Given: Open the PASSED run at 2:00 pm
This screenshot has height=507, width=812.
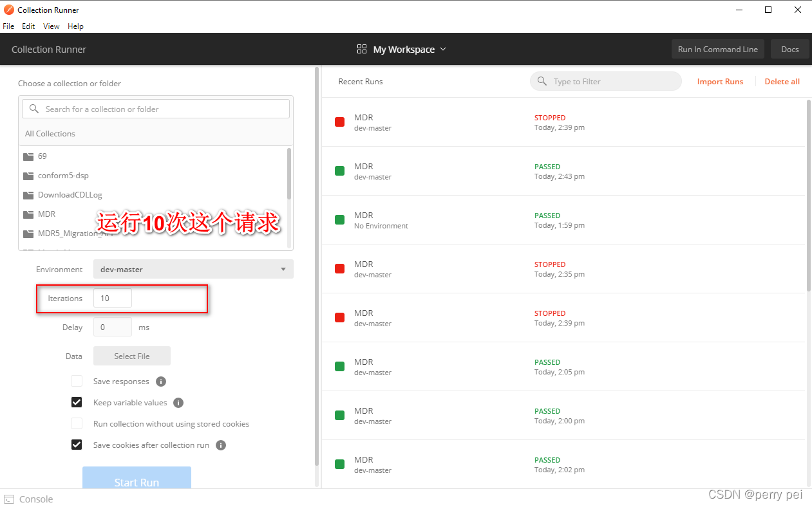Looking at the screenshot, I should (x=563, y=416).
